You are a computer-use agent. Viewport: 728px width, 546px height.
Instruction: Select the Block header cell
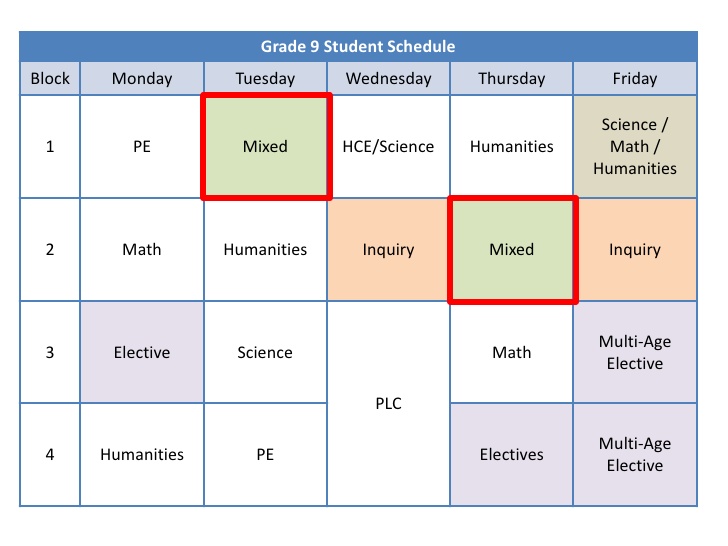pyautogui.click(x=50, y=78)
